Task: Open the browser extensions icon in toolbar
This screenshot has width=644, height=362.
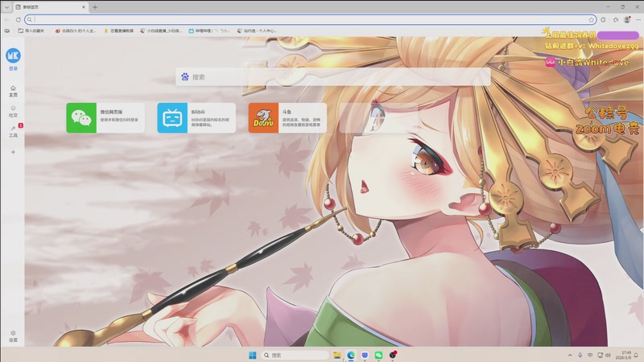Action: tap(603, 19)
